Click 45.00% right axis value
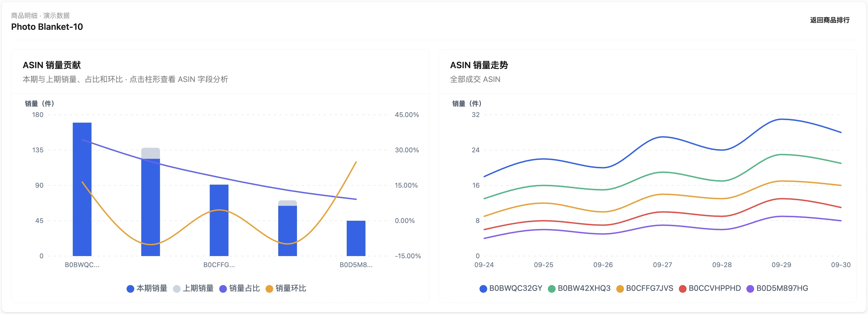868x314 pixels. pyautogui.click(x=407, y=115)
